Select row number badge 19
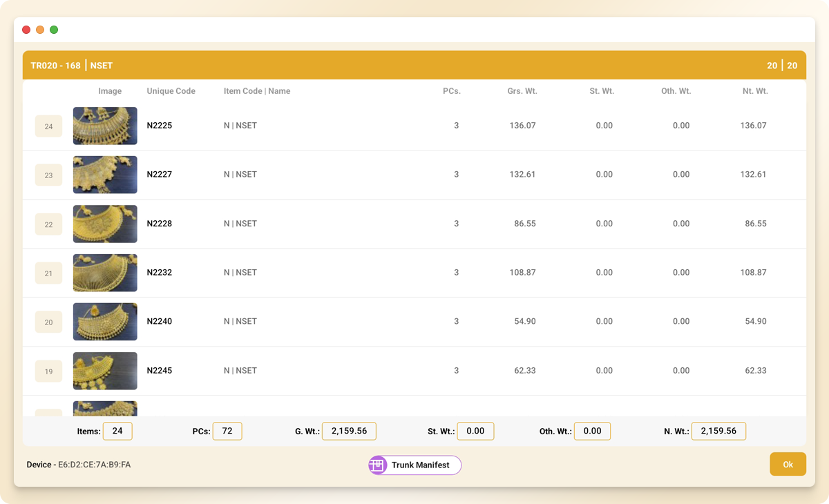 48,371
